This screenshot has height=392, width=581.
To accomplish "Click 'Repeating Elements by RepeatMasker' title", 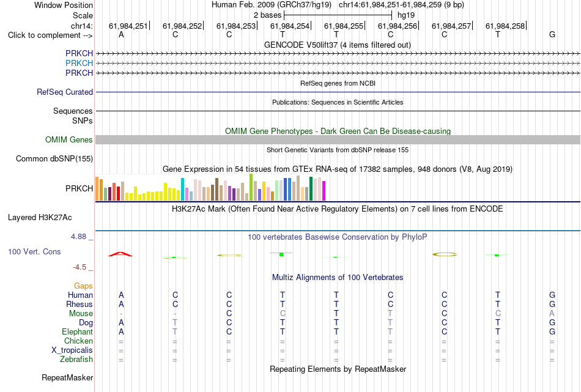I will [x=338, y=369].
